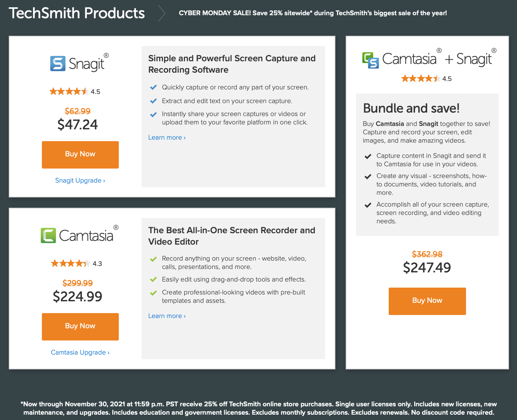This screenshot has width=517, height=420.
Task: Open the Camtasia Upgrade link
Action: tap(80, 352)
